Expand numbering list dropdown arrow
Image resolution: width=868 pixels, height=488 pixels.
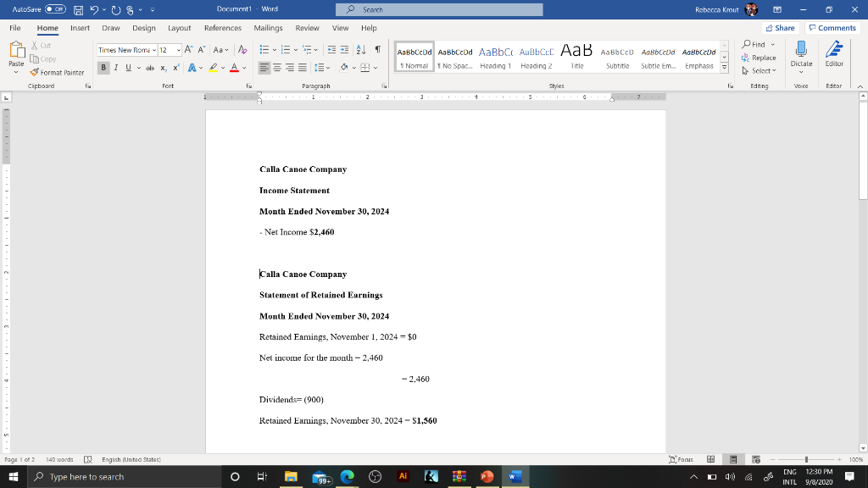point(296,50)
